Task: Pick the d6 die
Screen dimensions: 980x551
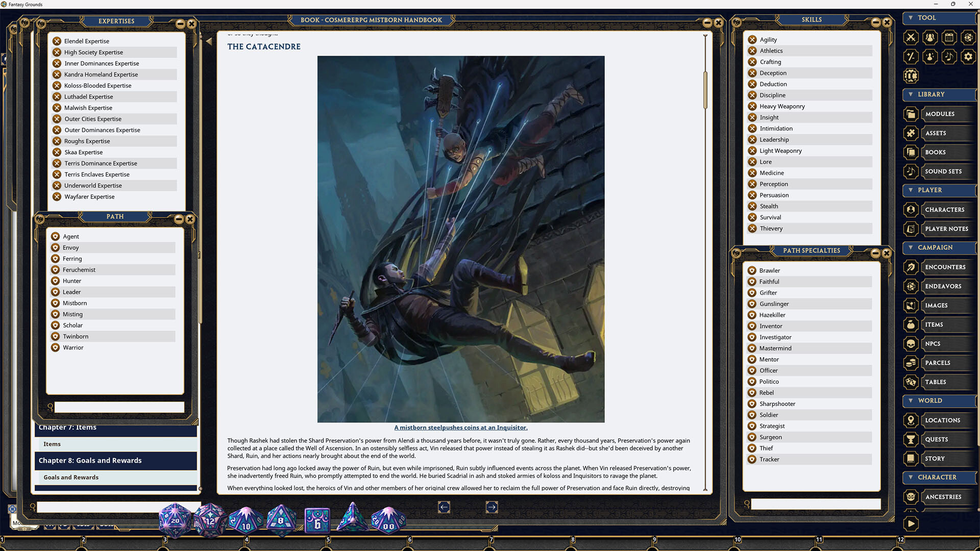Action: pos(317,520)
